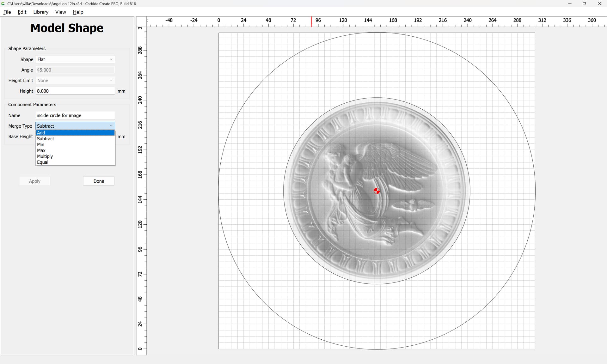607x364 pixels.
Task: Click the Angle field showing 45.000
Action: coord(75,70)
